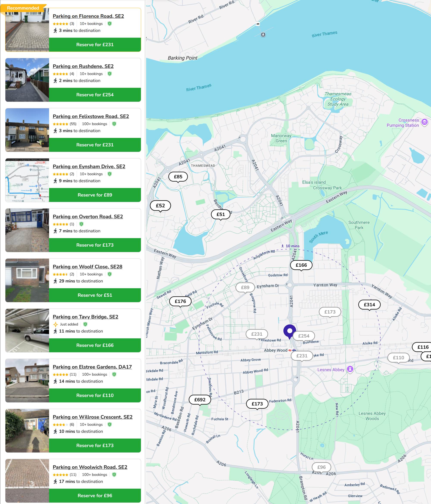The height and width of the screenshot is (504, 431).
Task: Click the Lesnes Abbey landmark icon
Action: pos(350,369)
